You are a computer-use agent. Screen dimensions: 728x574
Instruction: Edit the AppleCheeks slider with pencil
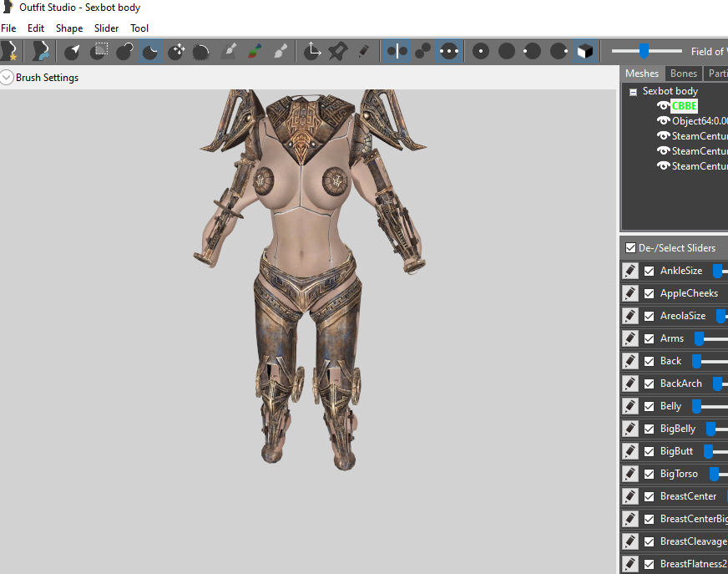(x=630, y=293)
